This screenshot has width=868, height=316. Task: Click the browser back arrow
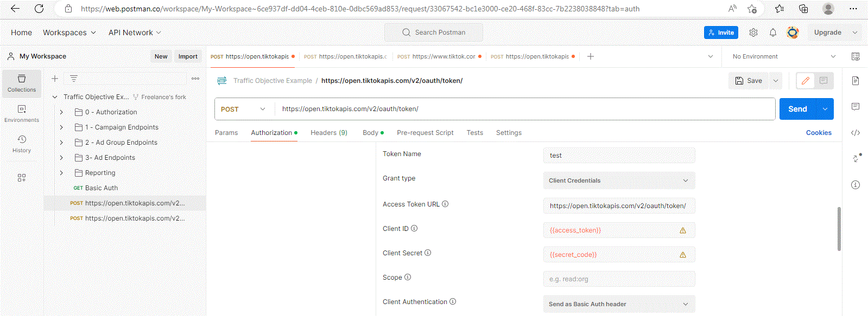(x=15, y=9)
